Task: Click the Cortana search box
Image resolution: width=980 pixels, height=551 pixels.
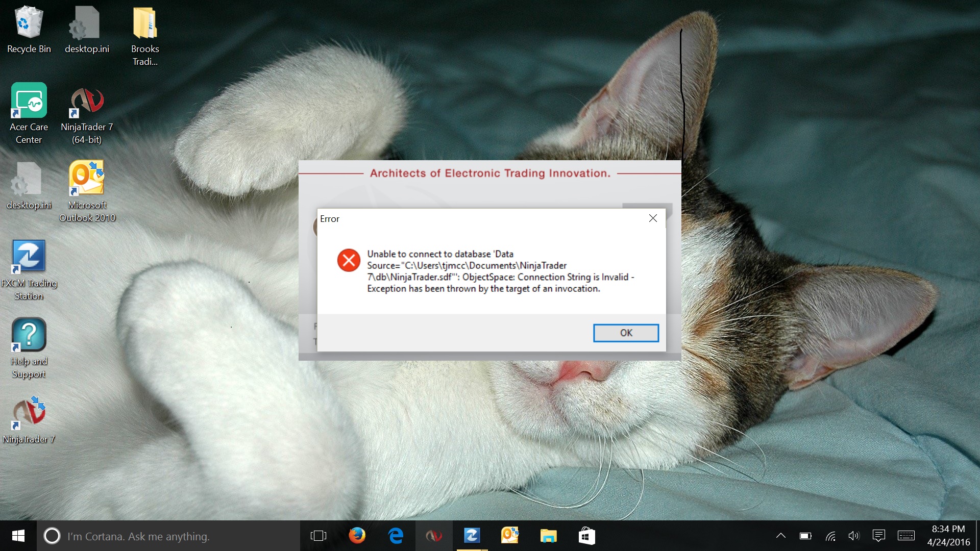Action: pos(168,536)
